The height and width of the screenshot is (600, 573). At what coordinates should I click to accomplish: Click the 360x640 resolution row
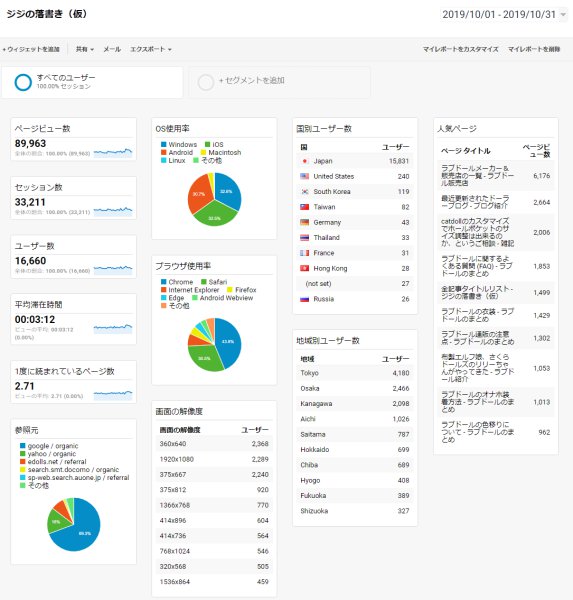tap(214, 444)
